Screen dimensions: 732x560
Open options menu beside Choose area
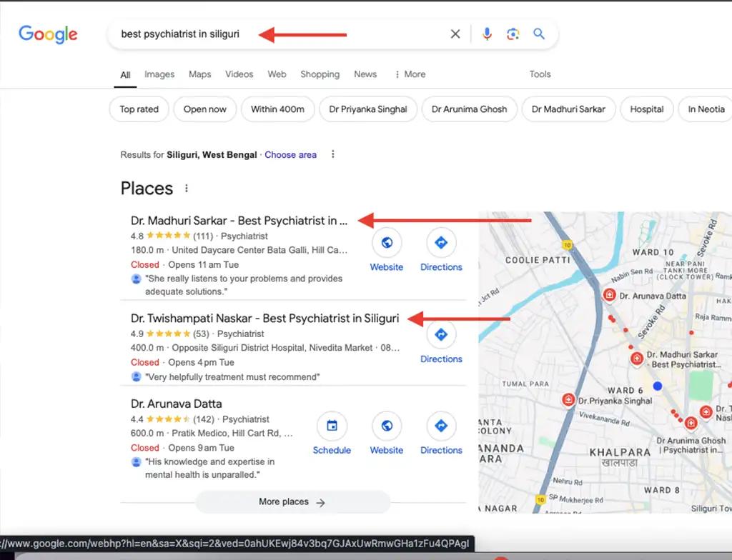tap(333, 154)
